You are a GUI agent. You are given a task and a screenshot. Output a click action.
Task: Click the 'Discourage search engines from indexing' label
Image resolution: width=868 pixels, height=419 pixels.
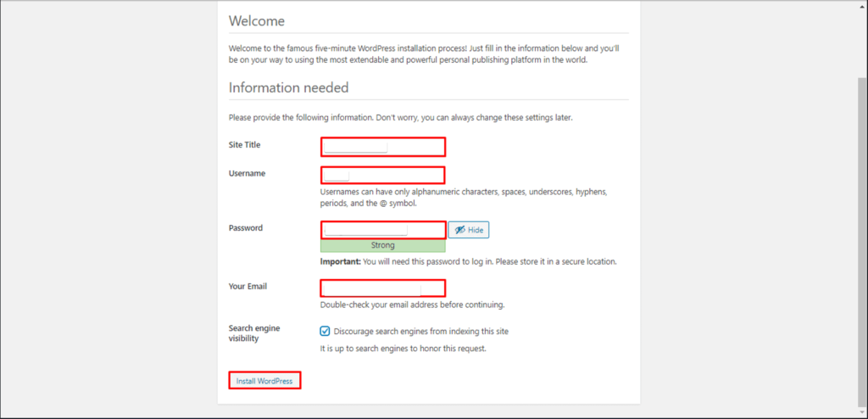pos(420,332)
